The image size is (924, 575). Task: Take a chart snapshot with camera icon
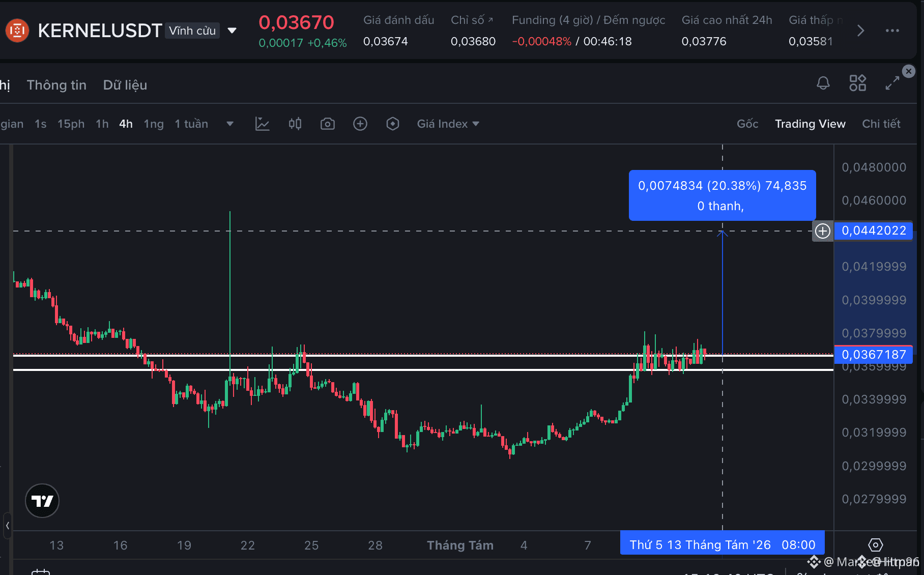point(328,124)
